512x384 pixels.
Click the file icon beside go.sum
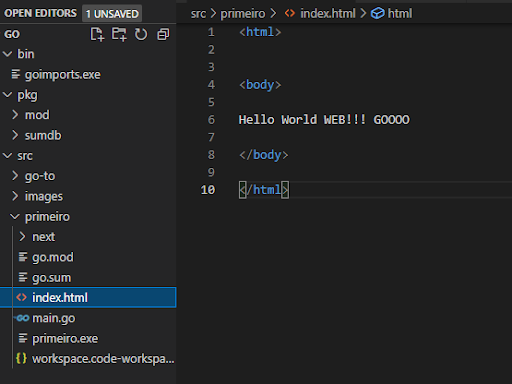point(23,277)
